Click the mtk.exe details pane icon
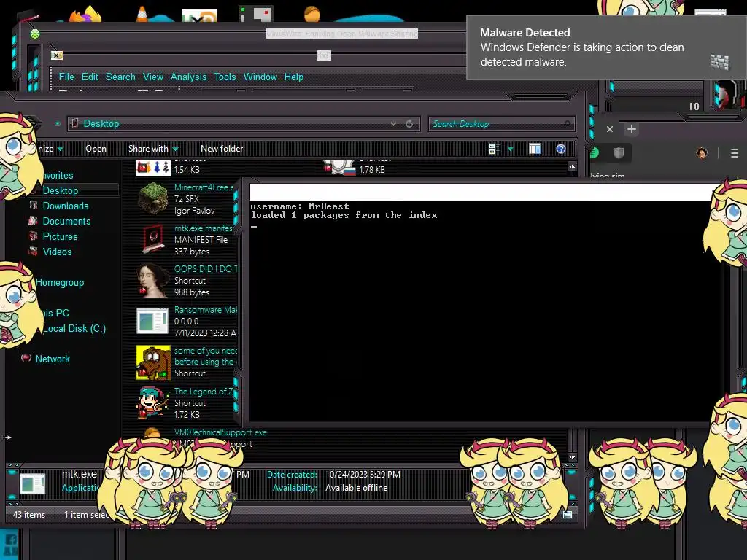The image size is (747, 560). 32,483
